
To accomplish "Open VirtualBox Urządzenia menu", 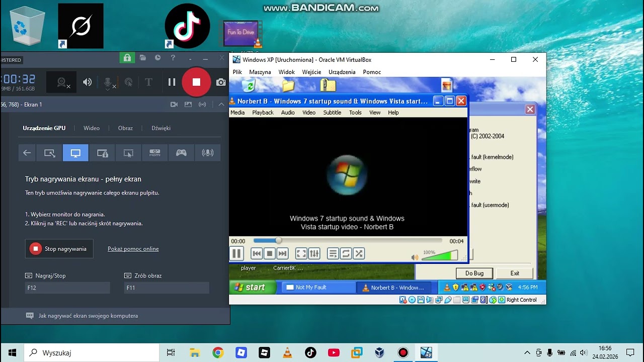I will [x=342, y=72].
